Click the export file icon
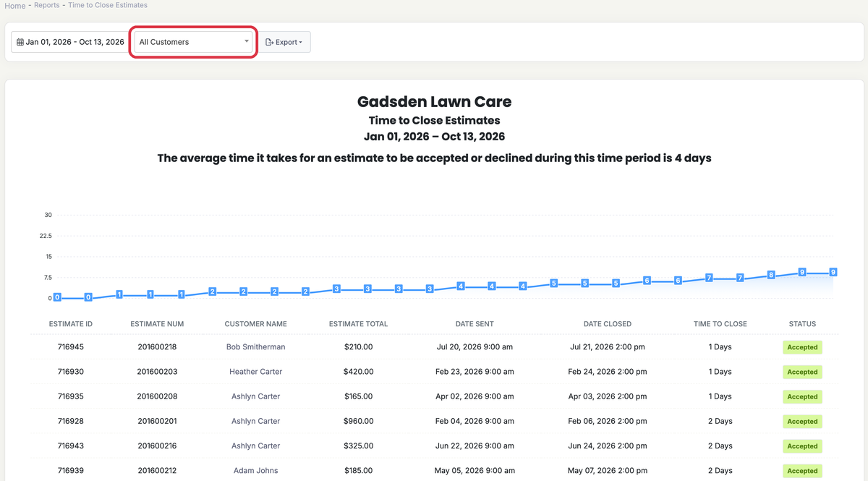 pyautogui.click(x=269, y=42)
